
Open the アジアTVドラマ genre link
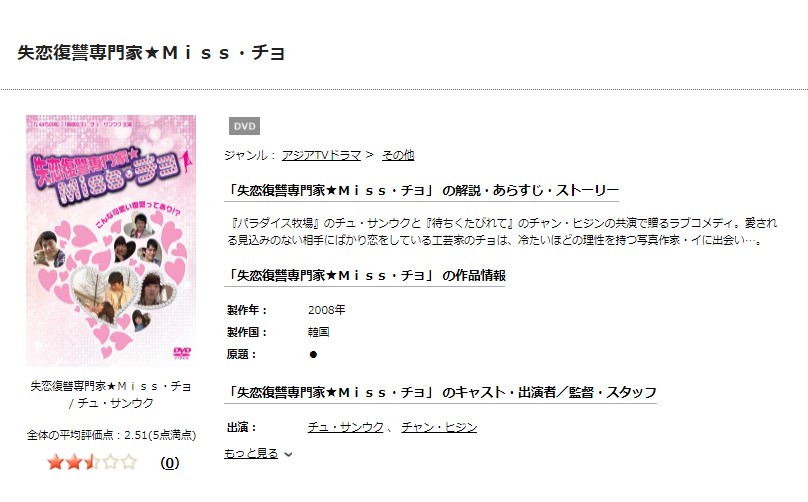pos(321,155)
